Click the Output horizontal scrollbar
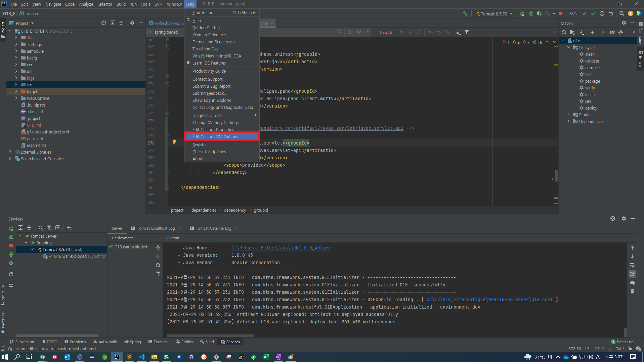The height and width of the screenshot is (362, 644). click(210, 335)
